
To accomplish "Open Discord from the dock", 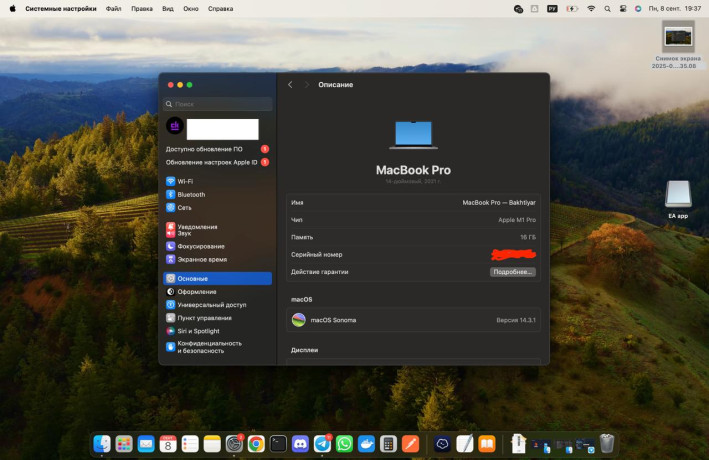I will 300,444.
